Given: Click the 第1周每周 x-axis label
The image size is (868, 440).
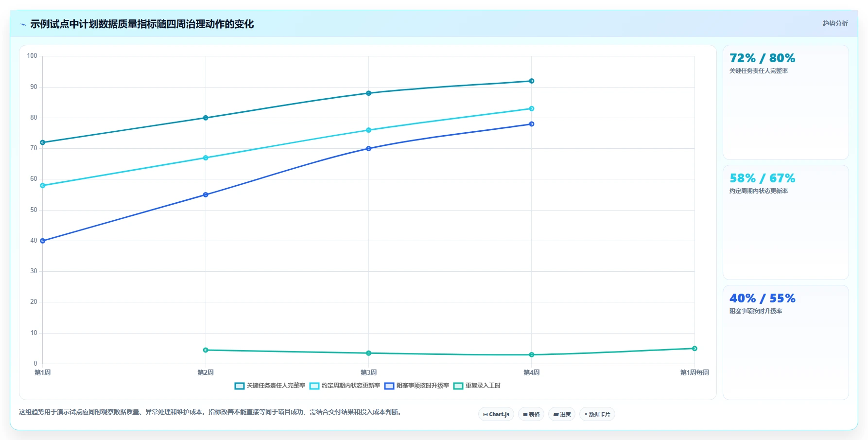Looking at the screenshot, I should pyautogui.click(x=694, y=372).
